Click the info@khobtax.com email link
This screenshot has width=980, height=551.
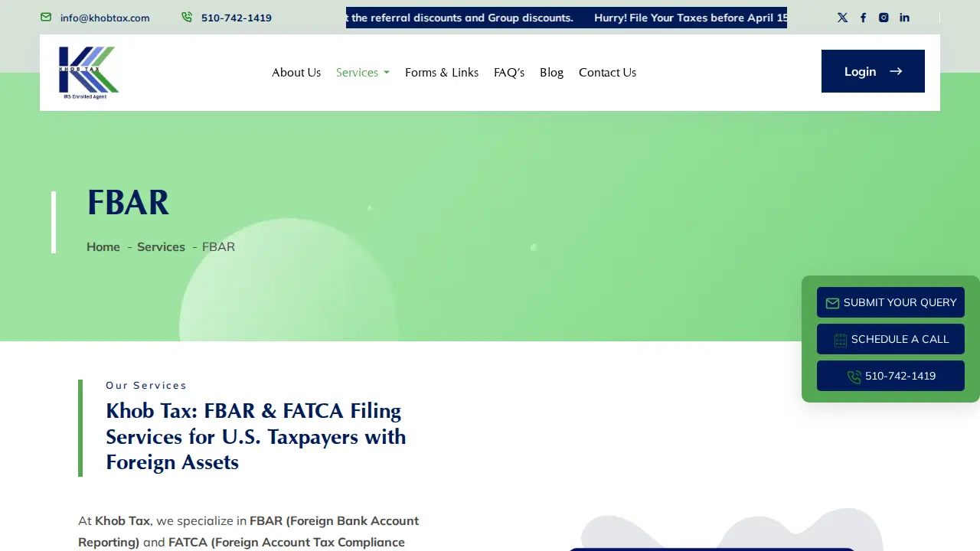(105, 18)
